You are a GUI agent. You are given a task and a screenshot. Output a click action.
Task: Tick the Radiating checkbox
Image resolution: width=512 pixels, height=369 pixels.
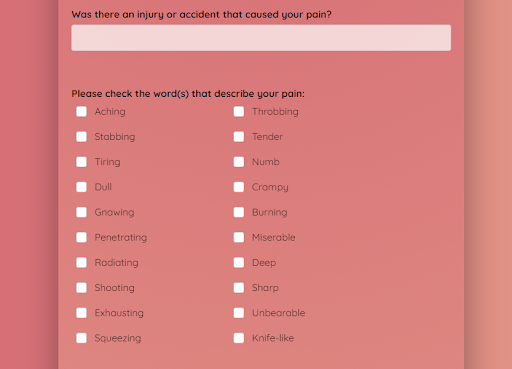coord(81,262)
